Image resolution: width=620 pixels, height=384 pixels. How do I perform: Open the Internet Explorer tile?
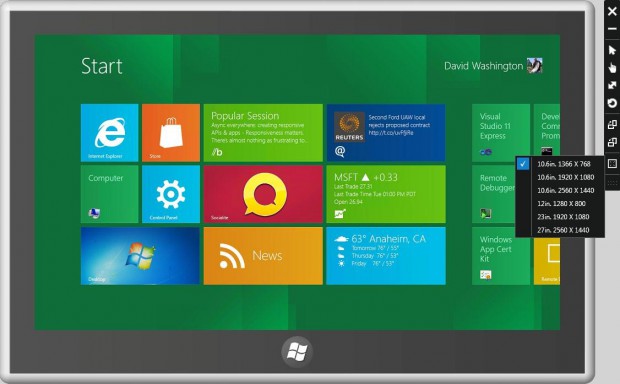(x=110, y=133)
